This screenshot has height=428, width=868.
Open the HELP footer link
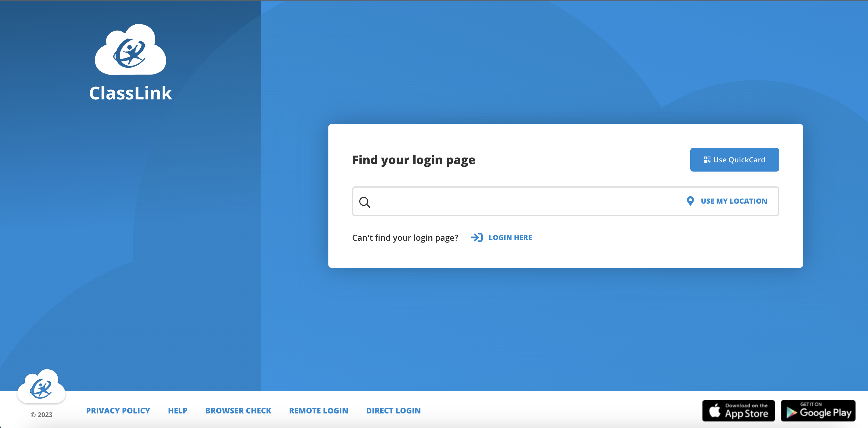point(178,410)
